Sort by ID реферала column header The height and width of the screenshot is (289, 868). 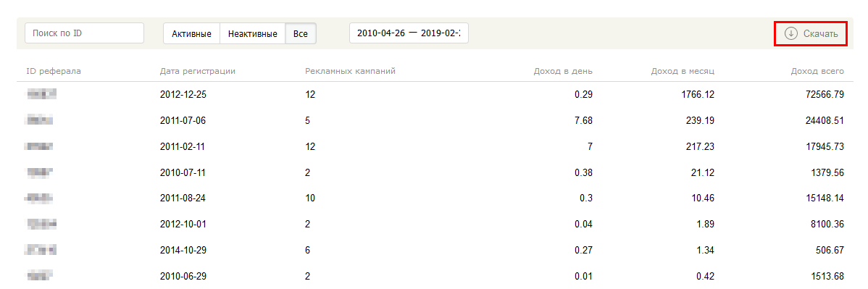coord(54,71)
